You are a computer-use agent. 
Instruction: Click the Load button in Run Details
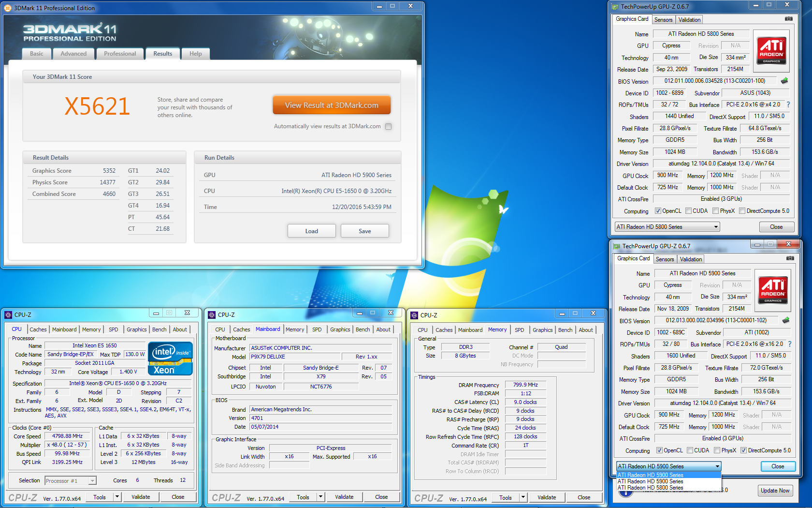312,231
